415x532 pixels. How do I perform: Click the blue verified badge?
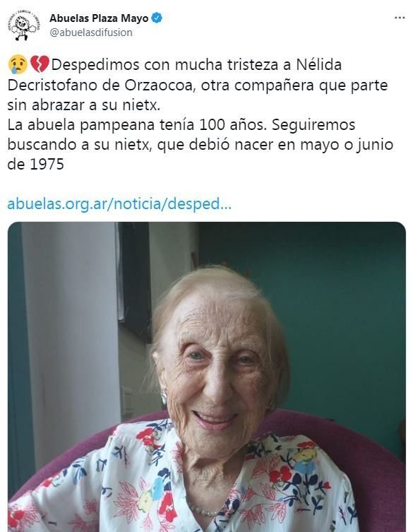[157, 18]
